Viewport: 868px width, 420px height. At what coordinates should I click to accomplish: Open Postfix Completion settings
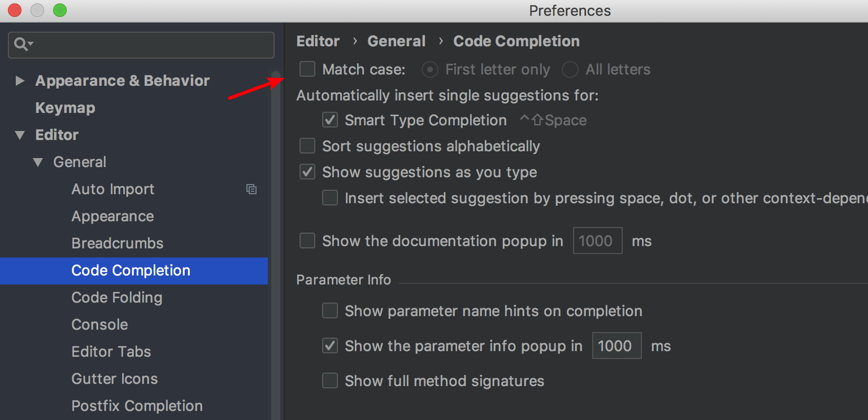[137, 406]
